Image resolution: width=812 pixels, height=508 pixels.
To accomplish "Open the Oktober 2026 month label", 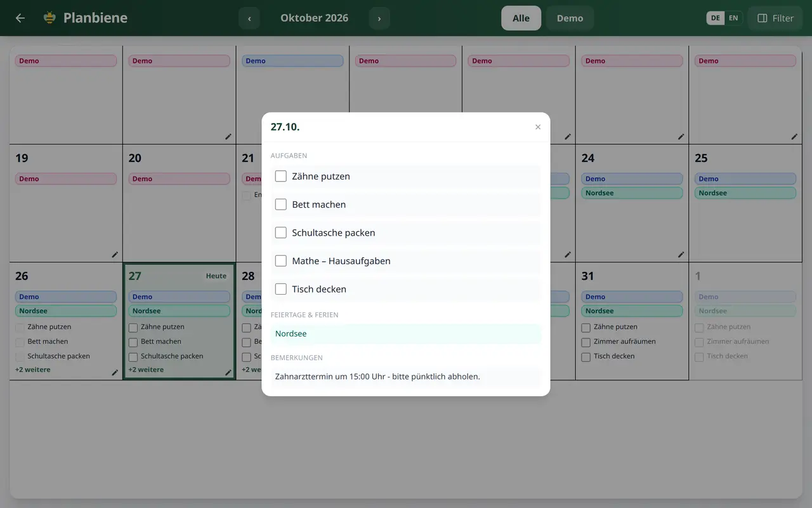I will point(314,18).
